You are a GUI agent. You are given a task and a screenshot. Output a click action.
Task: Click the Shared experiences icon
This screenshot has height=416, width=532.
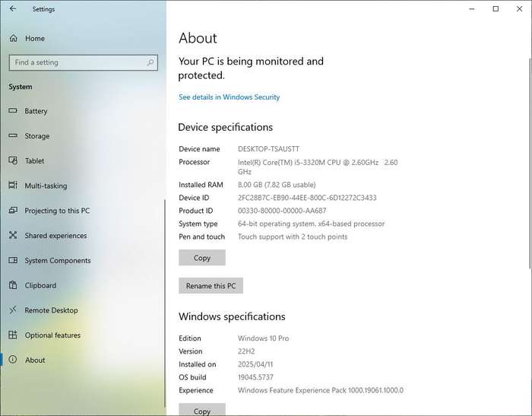click(x=13, y=235)
